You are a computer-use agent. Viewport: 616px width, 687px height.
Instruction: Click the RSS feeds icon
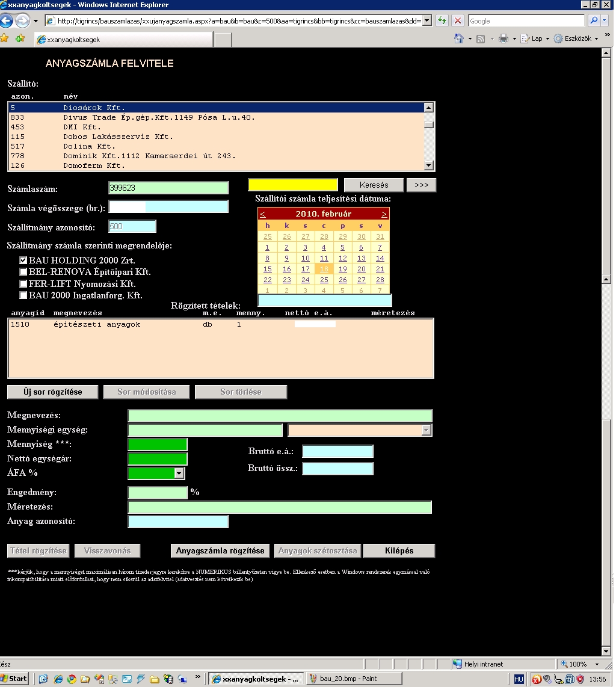point(481,39)
